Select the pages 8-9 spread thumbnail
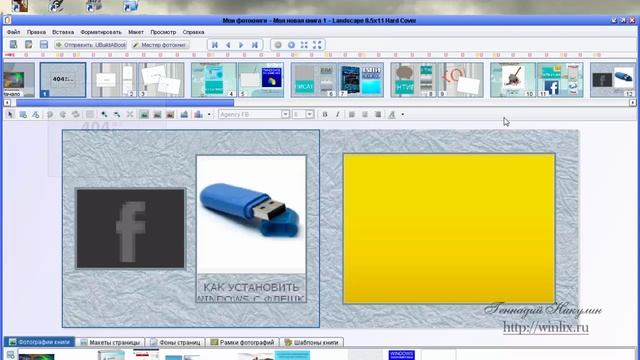Image resolution: width=640 pixels, height=360 pixels. coord(437,80)
